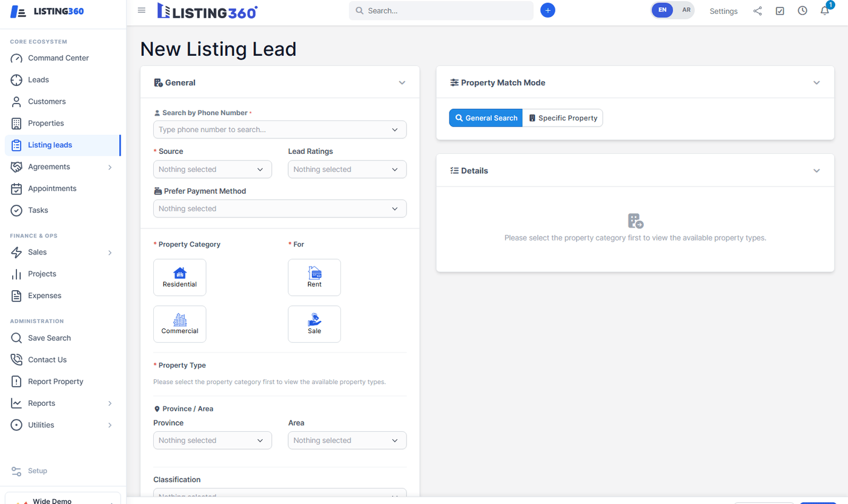
Task: Open Save Search in the sidebar
Action: pos(63,338)
